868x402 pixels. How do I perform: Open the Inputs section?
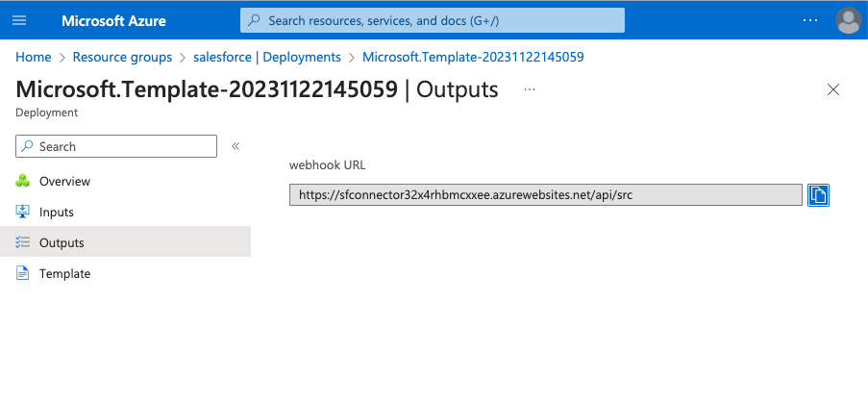tap(56, 212)
